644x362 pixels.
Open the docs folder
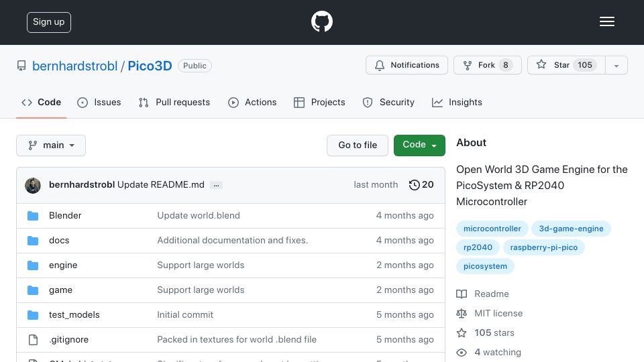(x=59, y=240)
